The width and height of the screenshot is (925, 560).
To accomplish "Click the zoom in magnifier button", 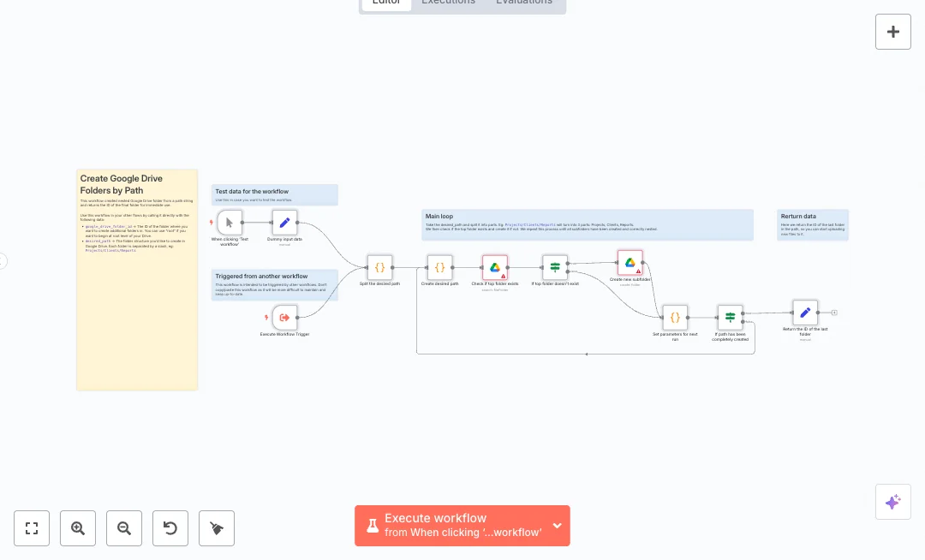I will click(78, 528).
